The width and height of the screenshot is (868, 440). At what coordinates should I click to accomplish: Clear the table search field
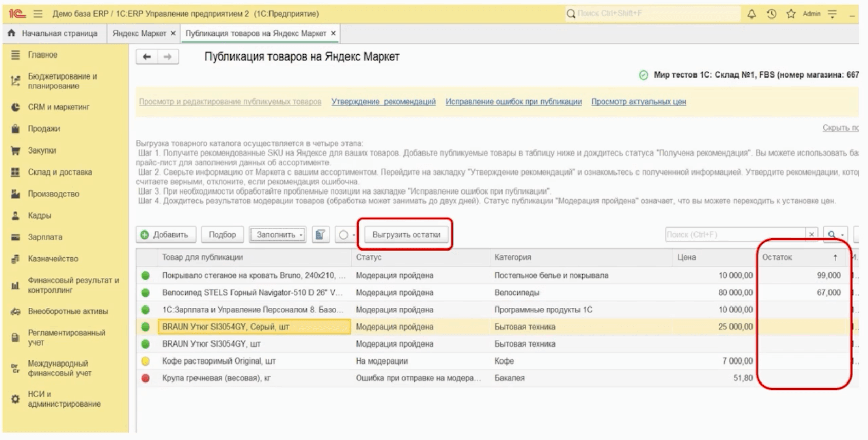pyautogui.click(x=812, y=235)
